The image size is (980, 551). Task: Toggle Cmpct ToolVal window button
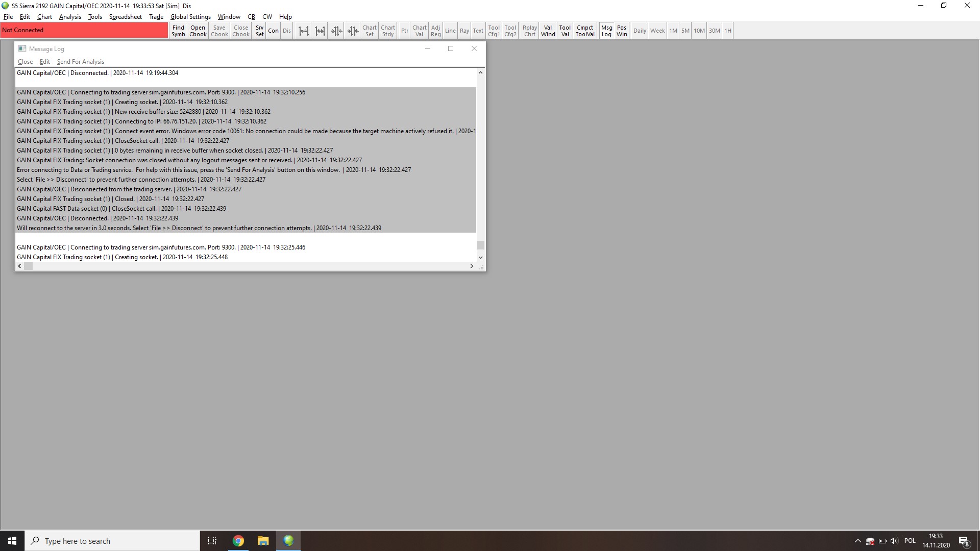tap(585, 31)
